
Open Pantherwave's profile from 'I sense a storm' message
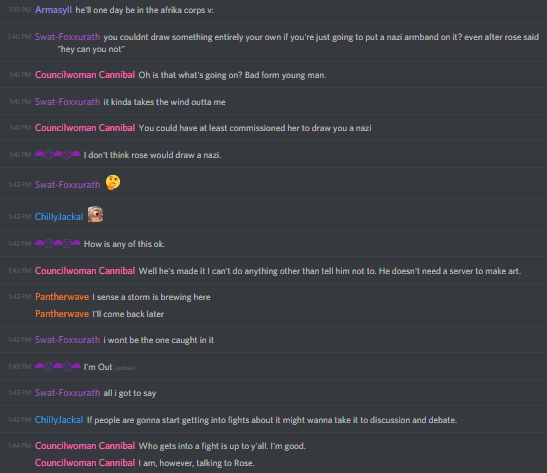pos(62,297)
